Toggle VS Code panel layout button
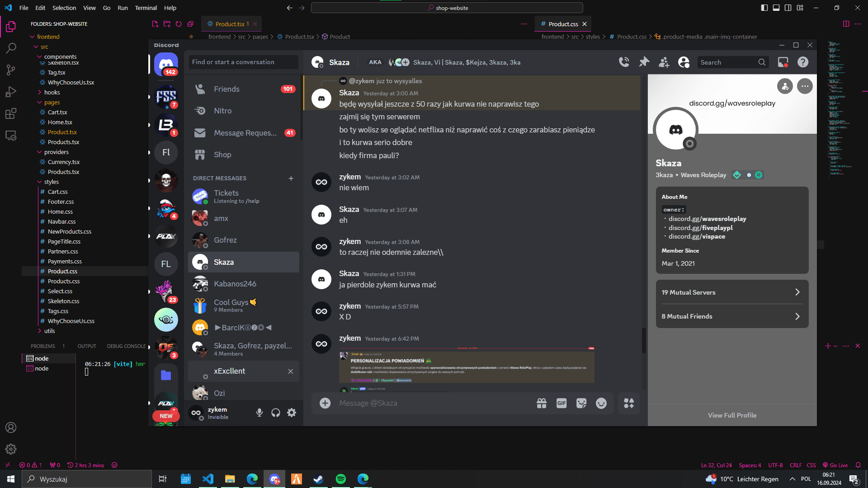The width and height of the screenshot is (868, 488). tap(776, 8)
